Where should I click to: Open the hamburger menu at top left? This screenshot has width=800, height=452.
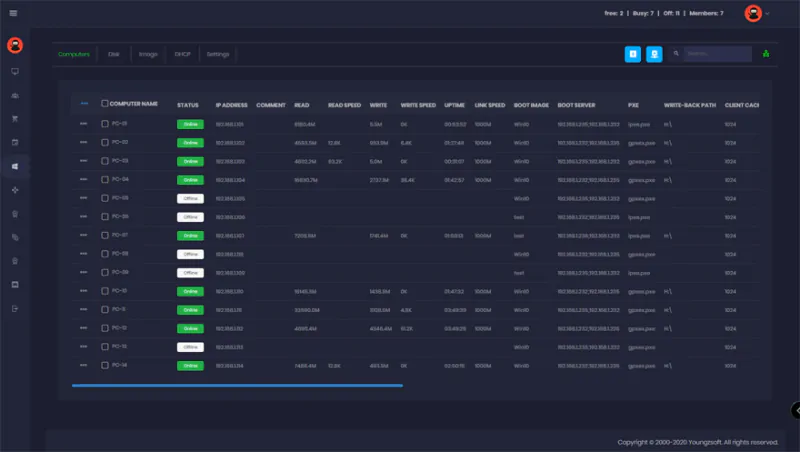(x=13, y=13)
